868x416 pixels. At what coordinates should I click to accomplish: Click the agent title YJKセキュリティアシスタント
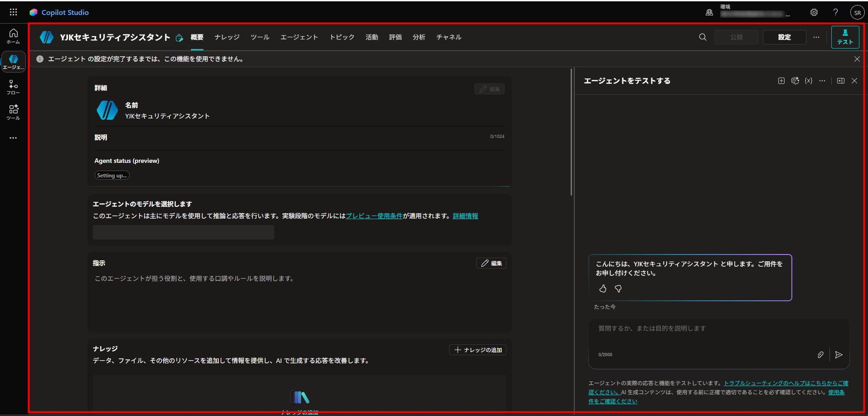point(115,37)
